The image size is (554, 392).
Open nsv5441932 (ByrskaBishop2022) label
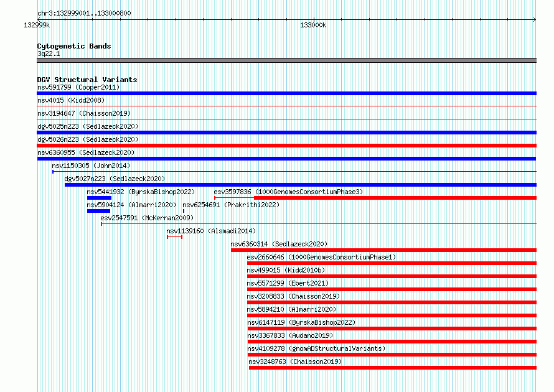click(141, 192)
